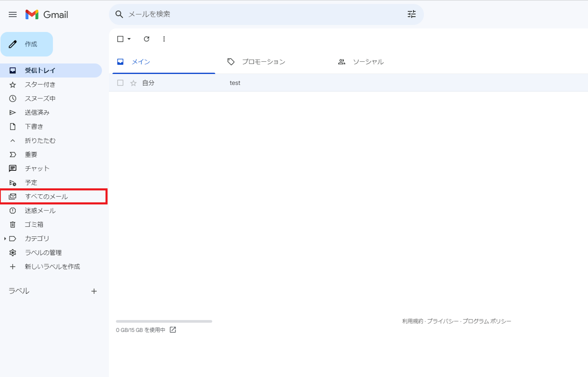Switch to the プロモーション tab
Screen dimensions: 588x377
(x=263, y=62)
